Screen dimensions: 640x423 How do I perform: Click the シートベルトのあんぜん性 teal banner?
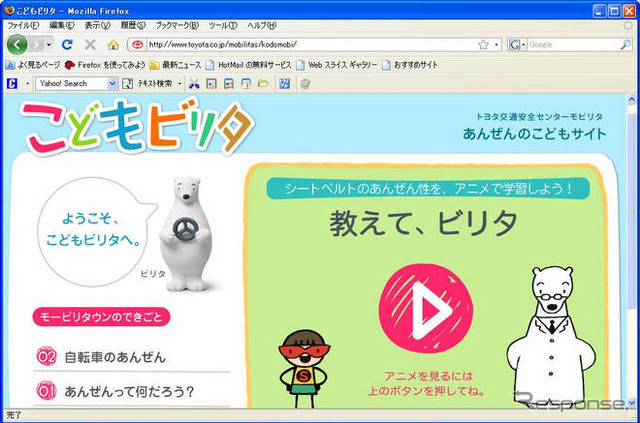(x=428, y=189)
